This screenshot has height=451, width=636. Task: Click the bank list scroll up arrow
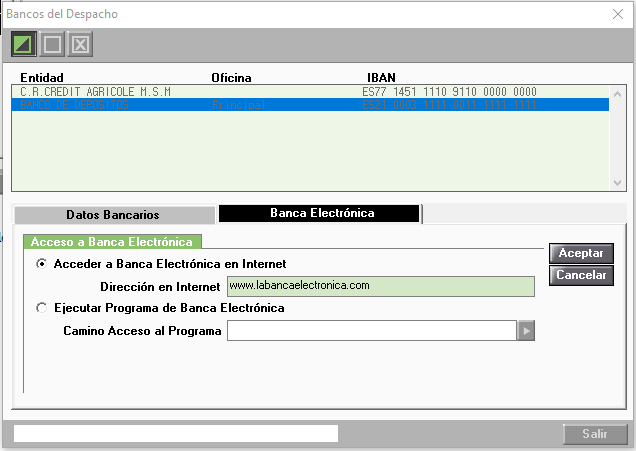tap(617, 94)
